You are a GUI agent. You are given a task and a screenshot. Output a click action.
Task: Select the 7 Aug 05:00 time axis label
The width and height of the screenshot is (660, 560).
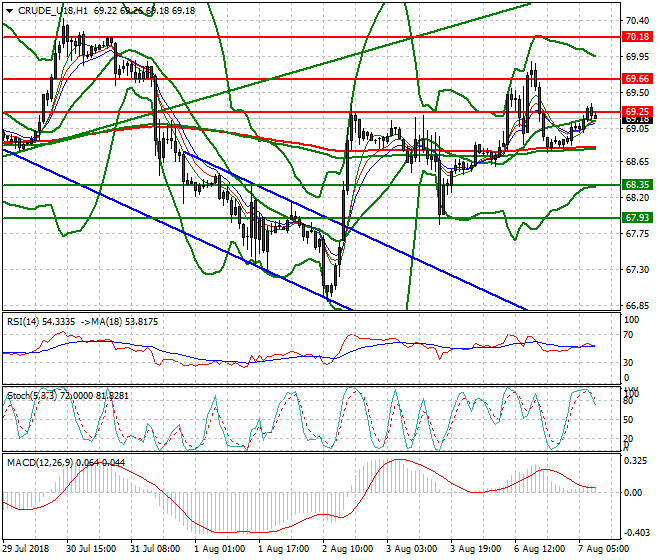click(603, 549)
